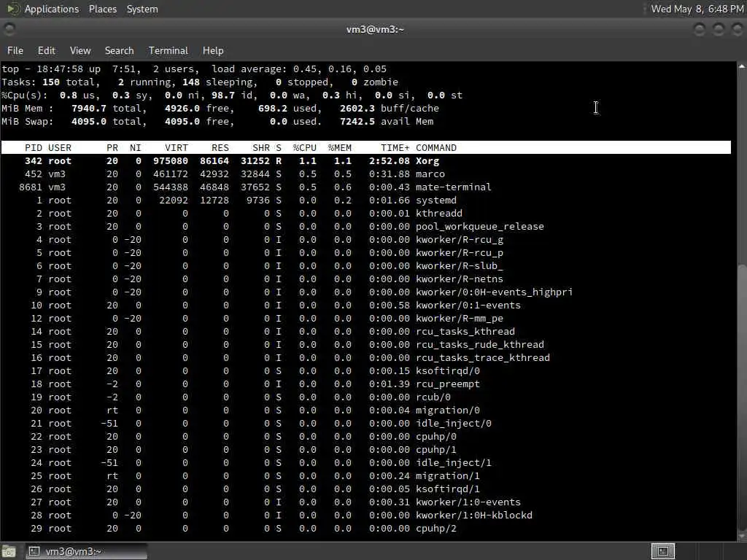
Task: Click the VIRT column header
Action: (177, 147)
